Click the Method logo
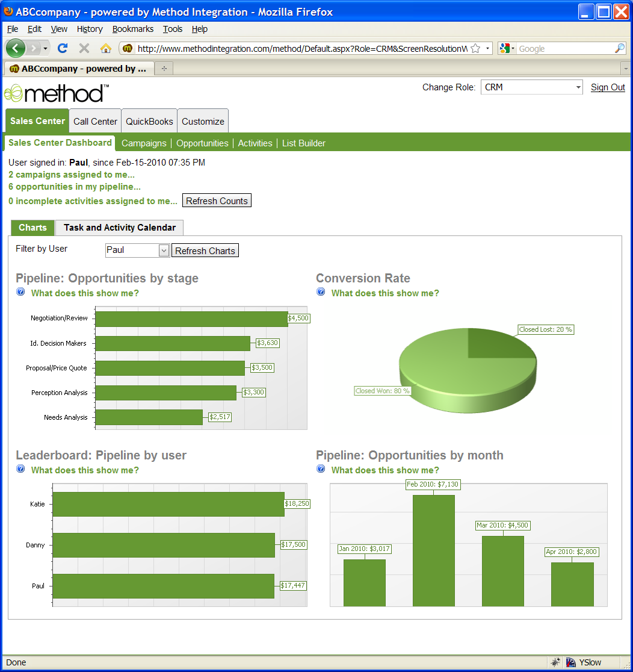This screenshot has width=633, height=672. click(56, 93)
